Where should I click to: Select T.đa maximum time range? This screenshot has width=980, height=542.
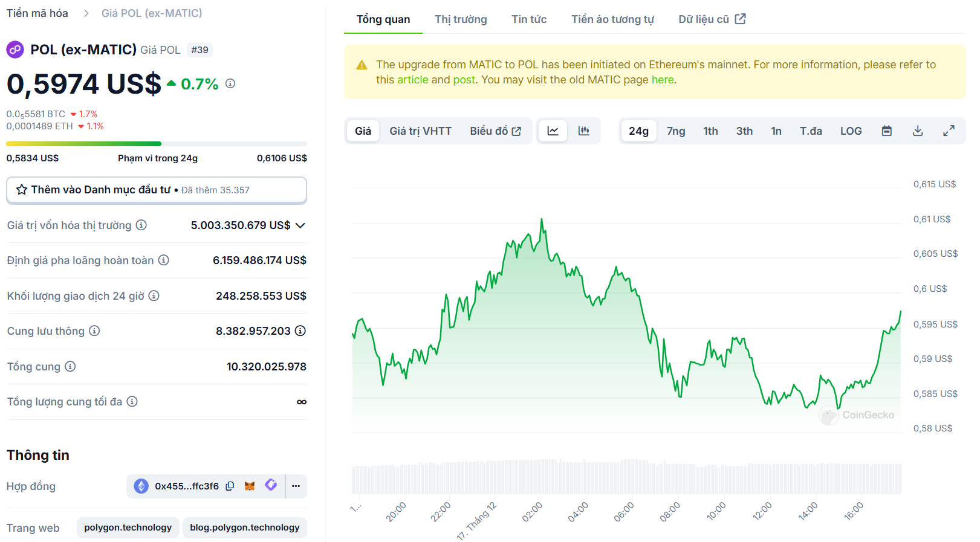(x=811, y=131)
